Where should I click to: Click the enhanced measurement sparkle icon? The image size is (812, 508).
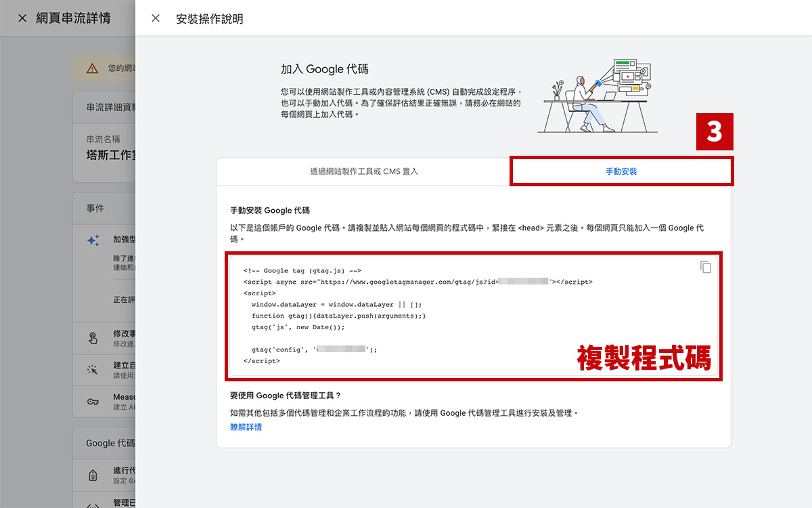[x=93, y=240]
